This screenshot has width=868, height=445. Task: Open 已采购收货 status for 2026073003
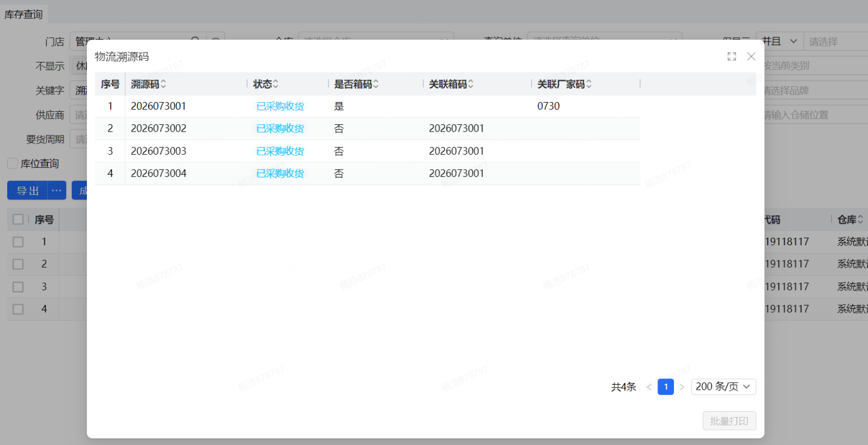click(x=280, y=151)
